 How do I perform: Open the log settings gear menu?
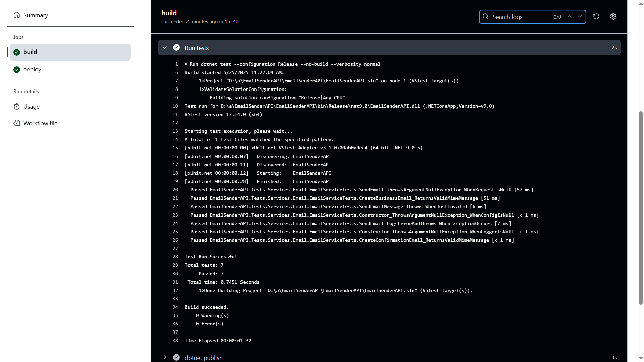(613, 16)
